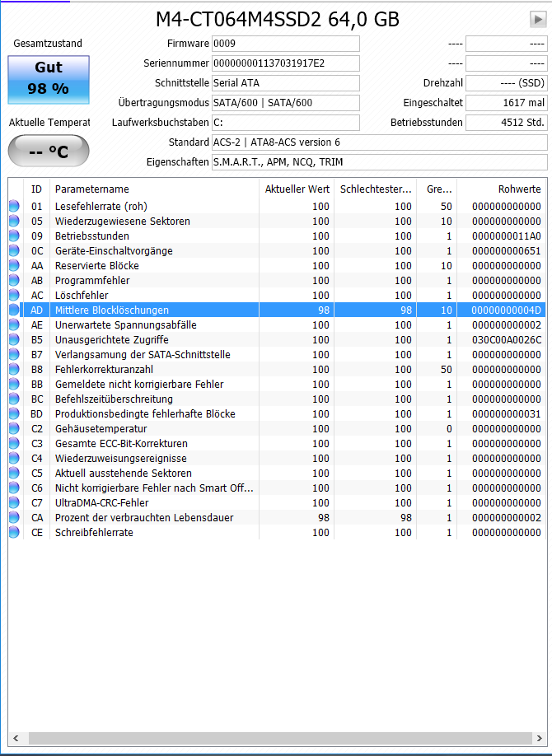Click the Betriebsstunden field showing 4512 Std.
The width and height of the screenshot is (552, 756).
(x=507, y=123)
